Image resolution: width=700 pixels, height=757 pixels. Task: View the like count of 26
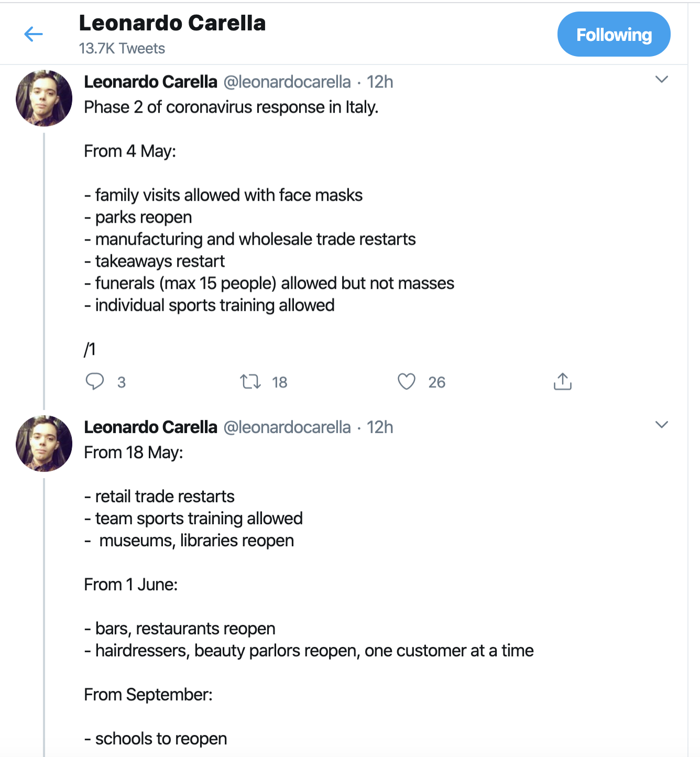click(x=437, y=383)
